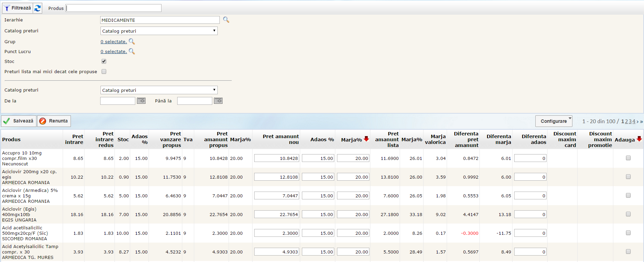Click red arrow next to Adauga header
The width and height of the screenshot is (644, 262).
pyautogui.click(x=639, y=139)
